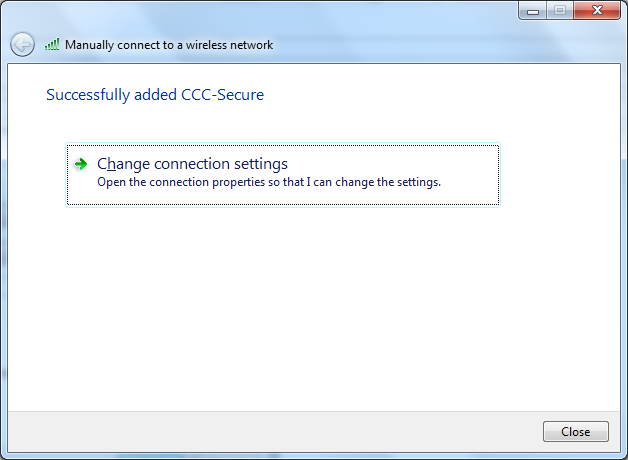This screenshot has width=628, height=460.
Task: Click the green arrow beside Change connection settings
Action: click(x=81, y=164)
